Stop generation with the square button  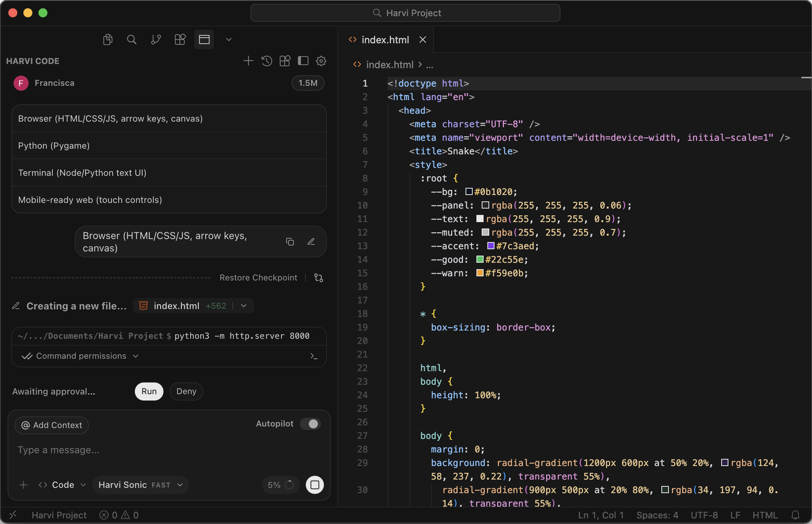[315, 485]
